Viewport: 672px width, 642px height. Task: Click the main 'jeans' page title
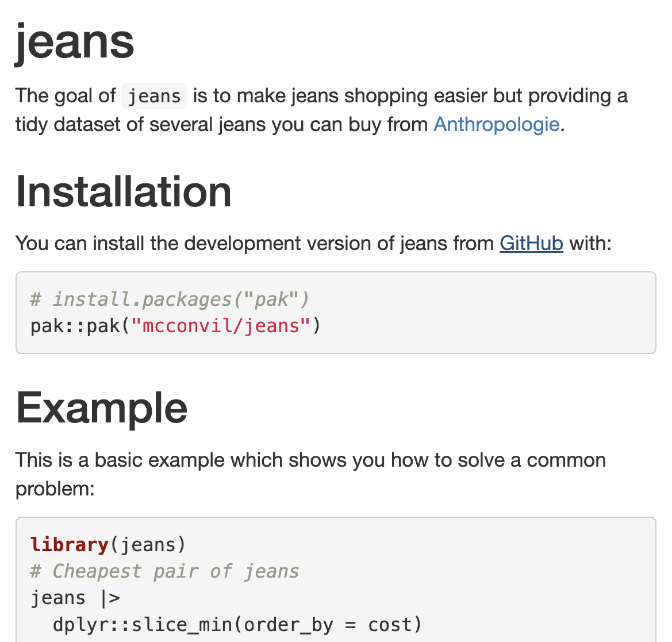75,41
